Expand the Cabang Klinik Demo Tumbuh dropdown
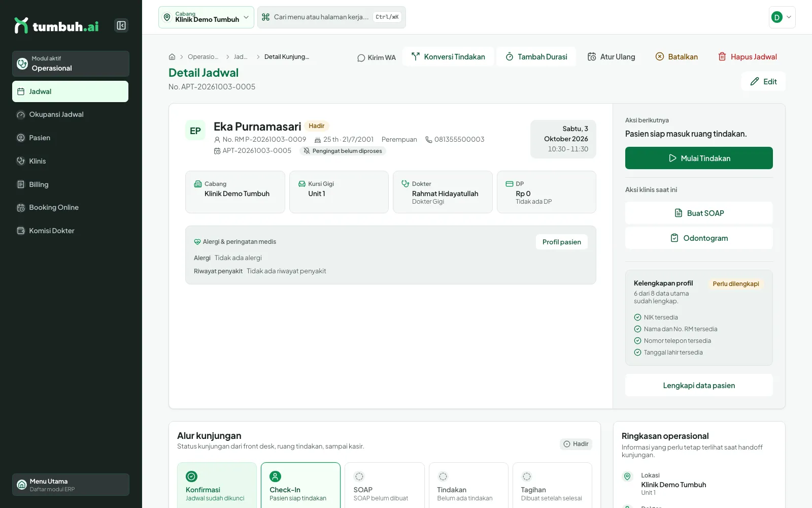The width and height of the screenshot is (812, 508). click(206, 17)
